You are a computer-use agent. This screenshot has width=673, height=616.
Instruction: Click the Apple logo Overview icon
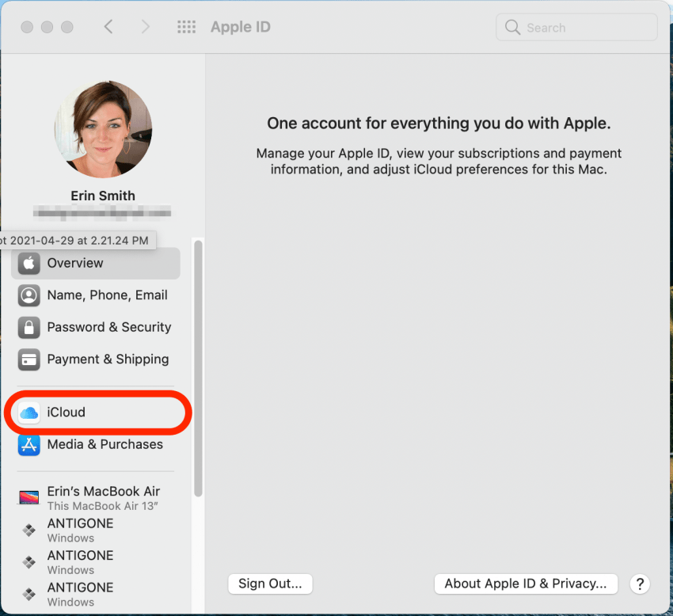click(x=29, y=263)
